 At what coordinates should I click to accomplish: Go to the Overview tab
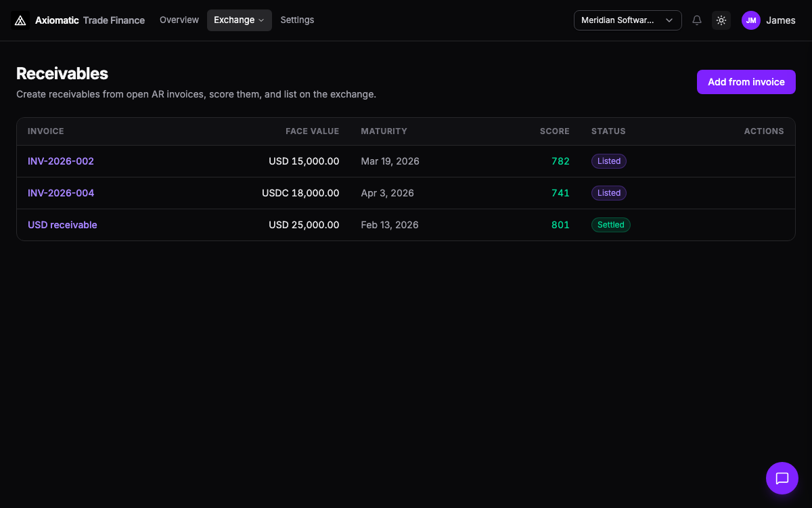tap(179, 20)
